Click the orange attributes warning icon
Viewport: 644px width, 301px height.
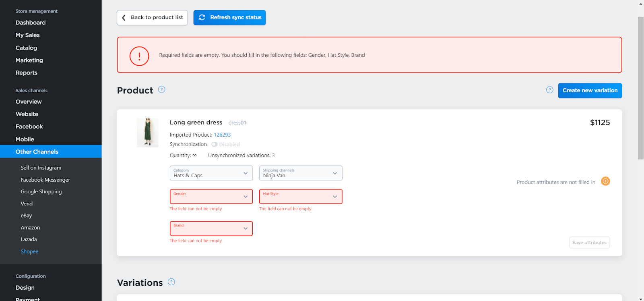(605, 181)
